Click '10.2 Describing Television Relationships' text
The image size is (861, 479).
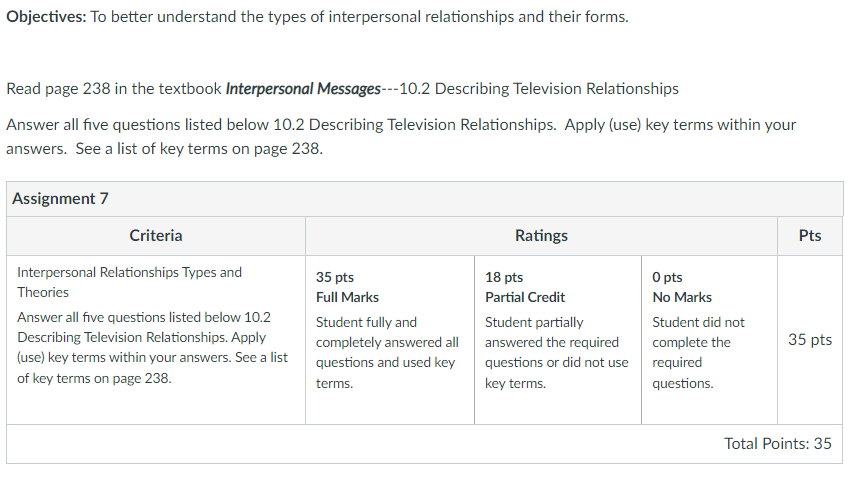point(539,88)
